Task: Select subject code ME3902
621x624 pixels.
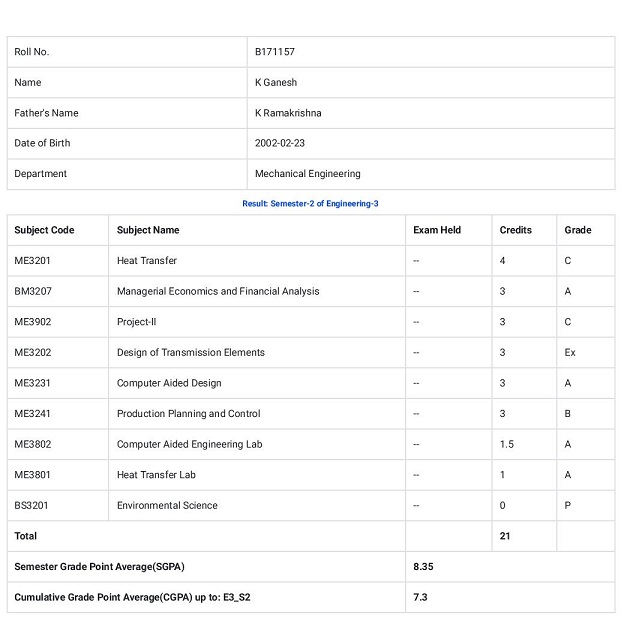Action: (x=33, y=322)
